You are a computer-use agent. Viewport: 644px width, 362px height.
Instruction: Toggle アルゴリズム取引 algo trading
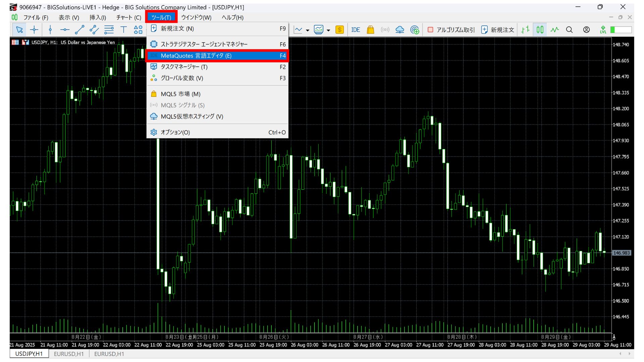[451, 30]
